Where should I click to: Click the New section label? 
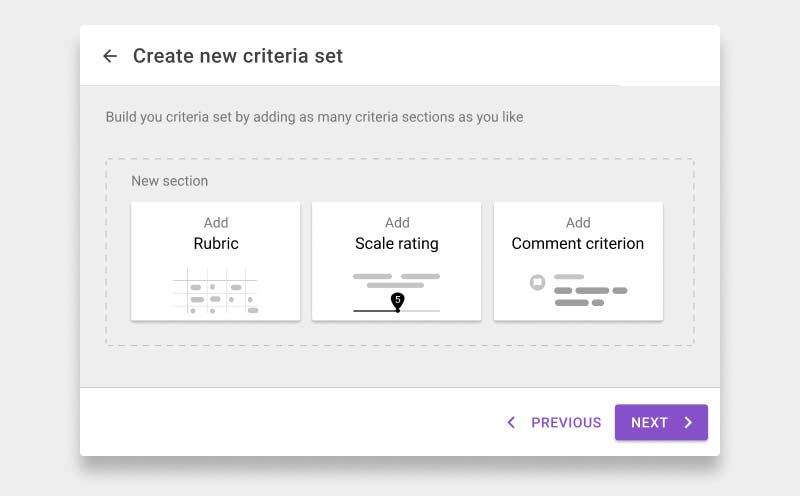click(x=170, y=181)
